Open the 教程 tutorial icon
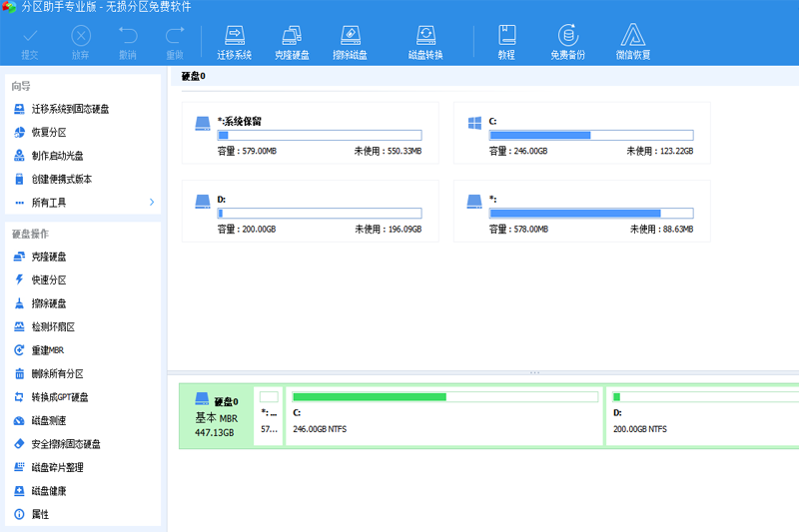 (x=506, y=44)
